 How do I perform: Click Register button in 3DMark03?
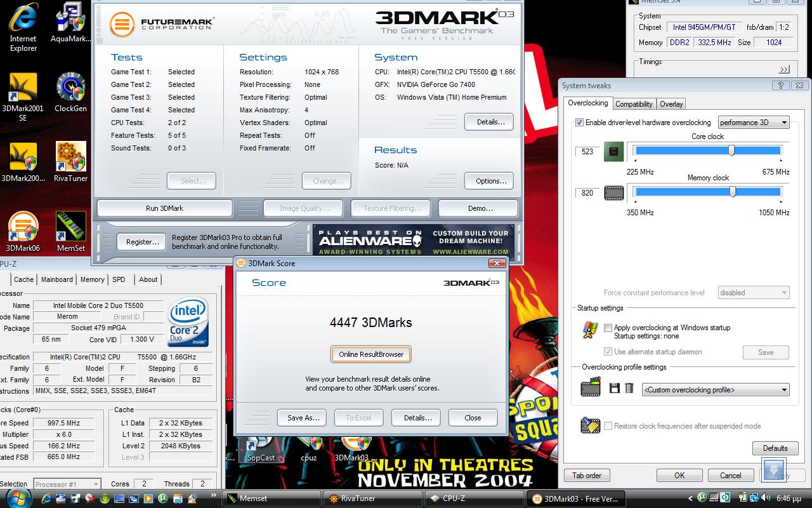pyautogui.click(x=143, y=242)
